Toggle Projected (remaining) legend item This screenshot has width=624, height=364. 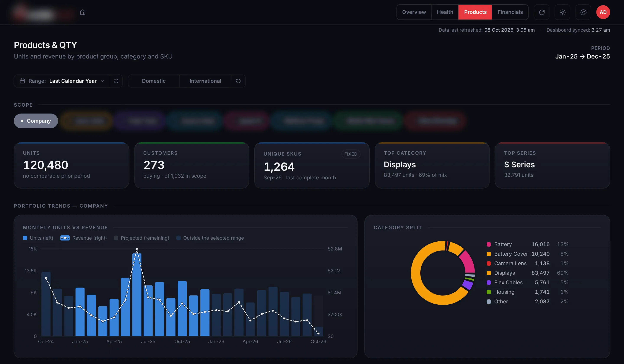pyautogui.click(x=142, y=238)
